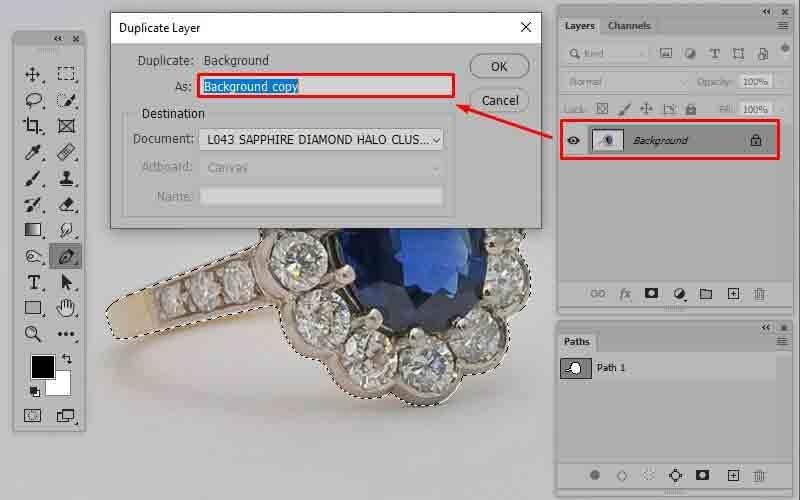Select the Clone Stamp tool
This screenshot has height=500, width=800.
[66, 179]
